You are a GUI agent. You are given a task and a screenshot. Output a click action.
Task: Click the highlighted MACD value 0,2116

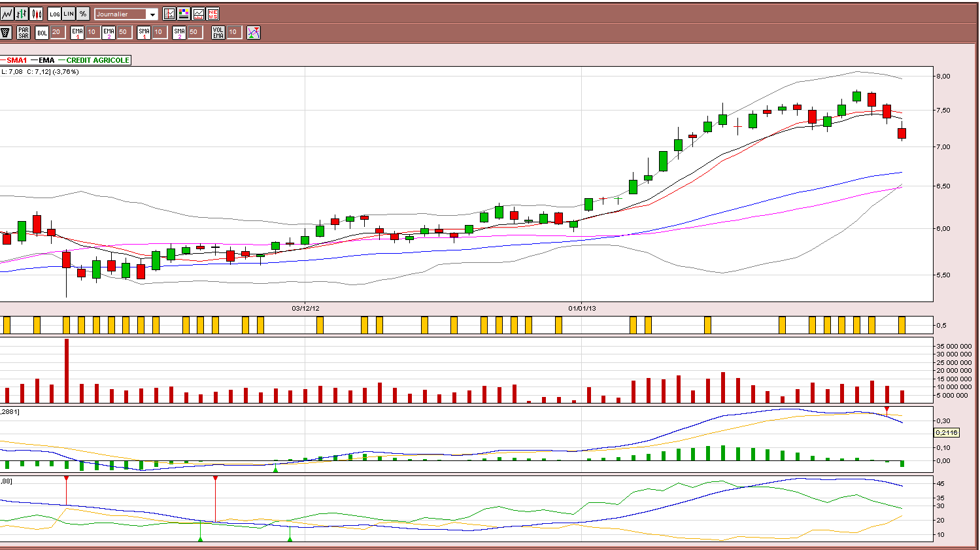coord(946,432)
